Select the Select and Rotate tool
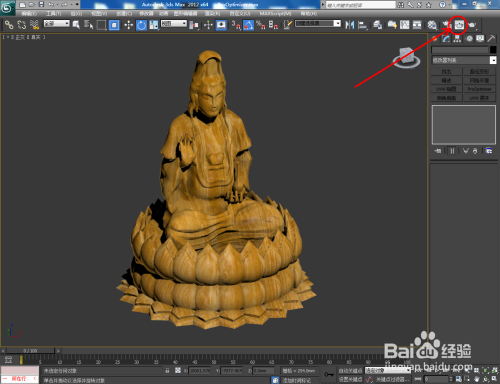The width and height of the screenshot is (500, 384). 141,25
